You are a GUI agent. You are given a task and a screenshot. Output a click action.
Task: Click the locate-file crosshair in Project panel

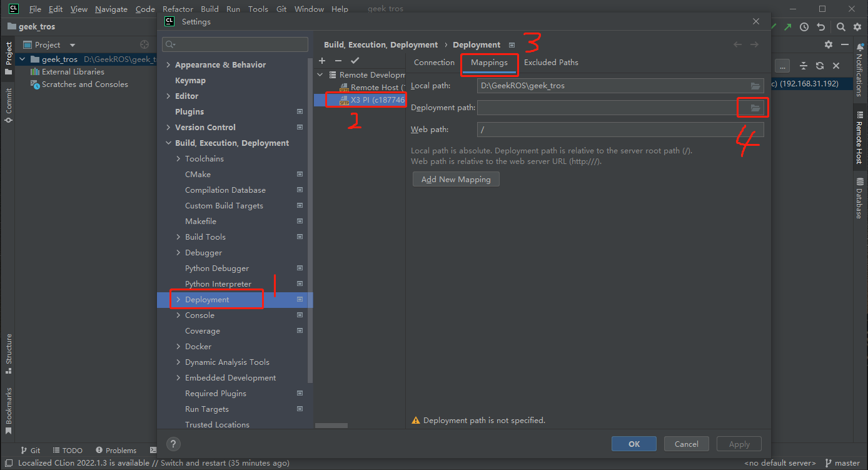144,44
